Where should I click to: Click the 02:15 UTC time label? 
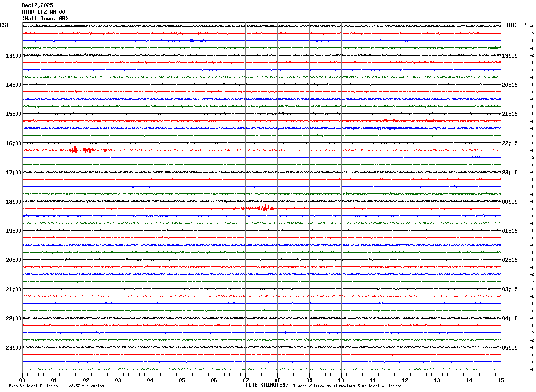(510, 260)
